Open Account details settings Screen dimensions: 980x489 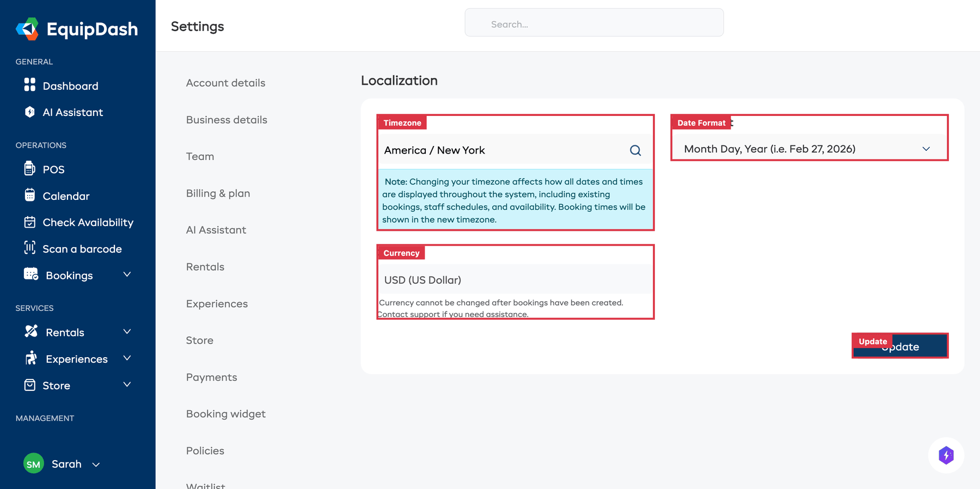coord(225,83)
